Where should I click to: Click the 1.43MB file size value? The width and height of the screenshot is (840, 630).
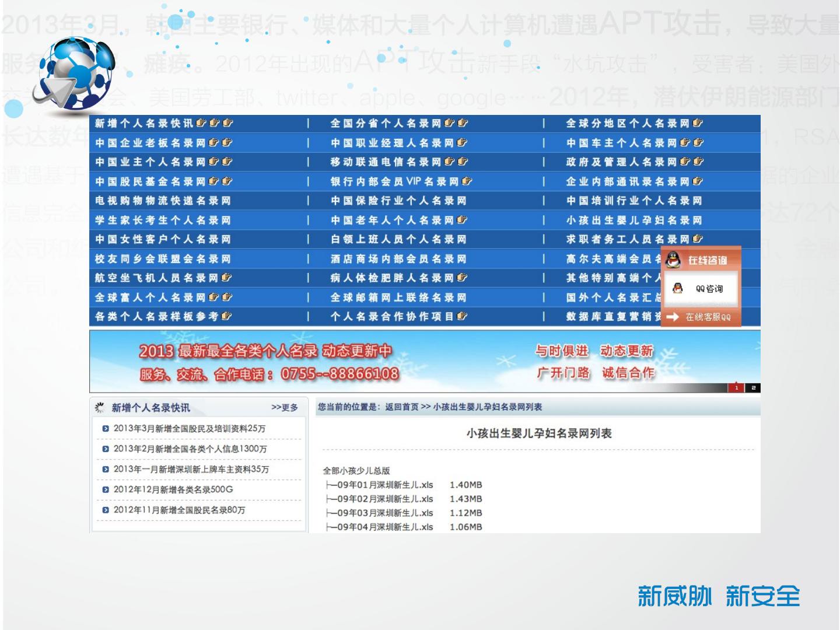tap(466, 499)
